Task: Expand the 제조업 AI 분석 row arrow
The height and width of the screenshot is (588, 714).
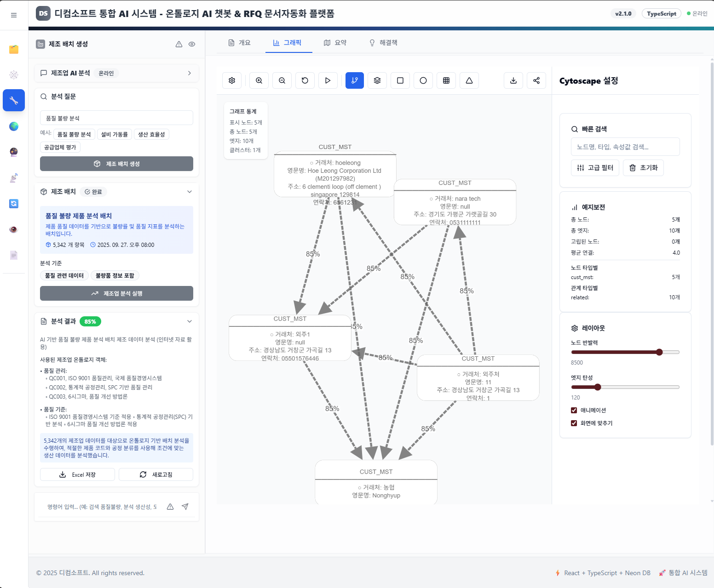Action: pos(190,73)
